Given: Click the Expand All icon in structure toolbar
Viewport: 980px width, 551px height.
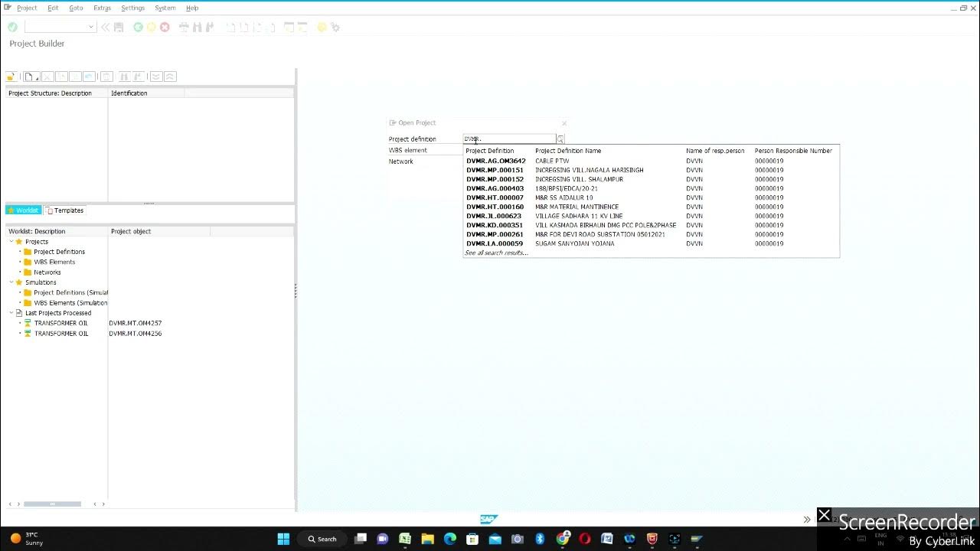Looking at the screenshot, I should pyautogui.click(x=156, y=77).
